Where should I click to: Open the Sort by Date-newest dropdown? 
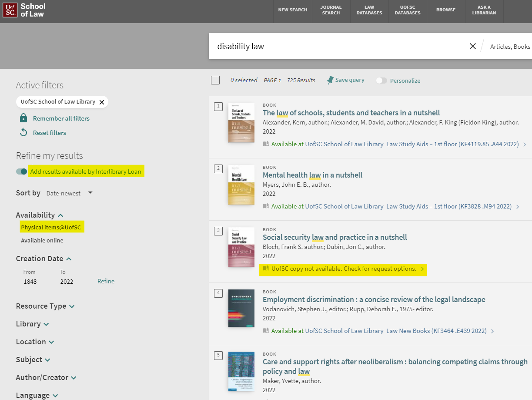click(x=70, y=193)
